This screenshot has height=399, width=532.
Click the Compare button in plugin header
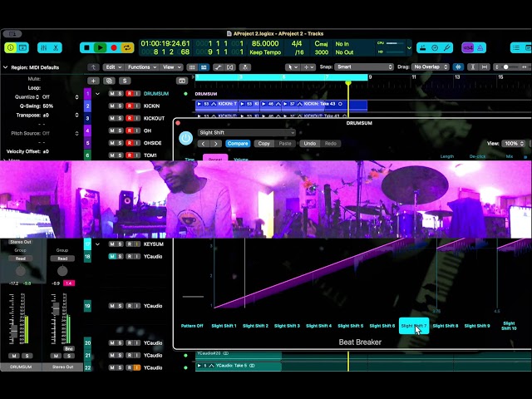[x=239, y=144]
